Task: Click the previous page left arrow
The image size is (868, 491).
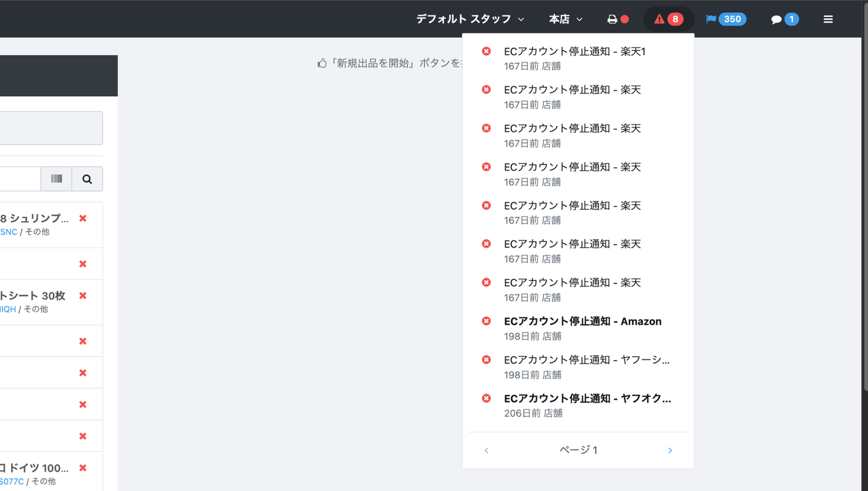Action: click(486, 450)
